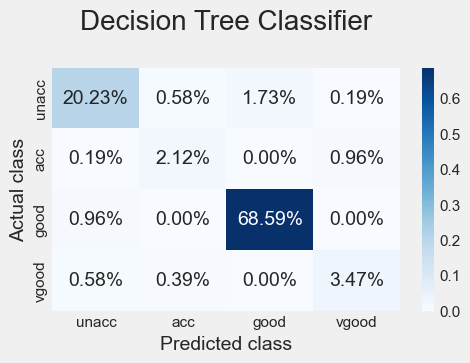Select the 0.96% cell in acc row
Viewport: 470px width, 363px height.
(356, 159)
